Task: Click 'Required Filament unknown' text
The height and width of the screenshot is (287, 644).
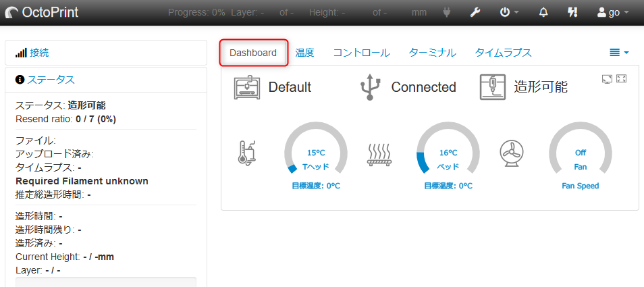Action: click(82, 181)
